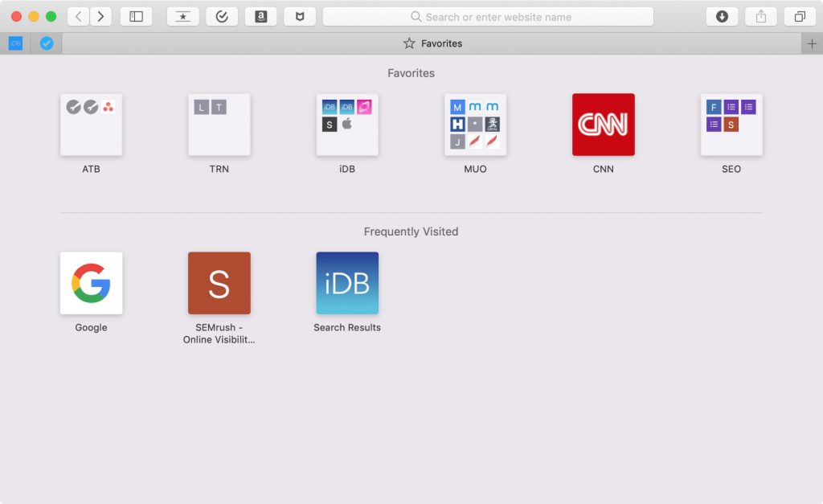
Task: Add a new tab with plus button
Action: (812, 43)
